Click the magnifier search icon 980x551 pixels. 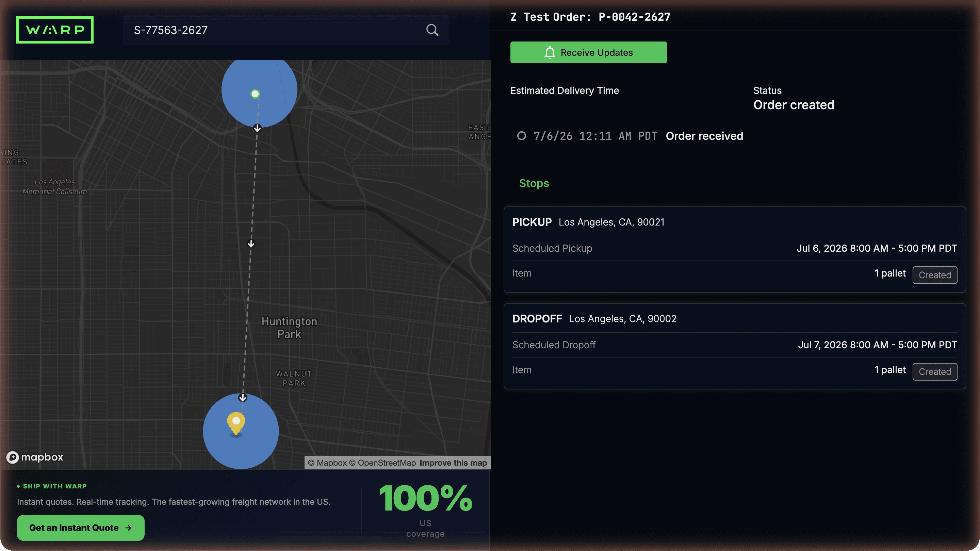(x=432, y=30)
